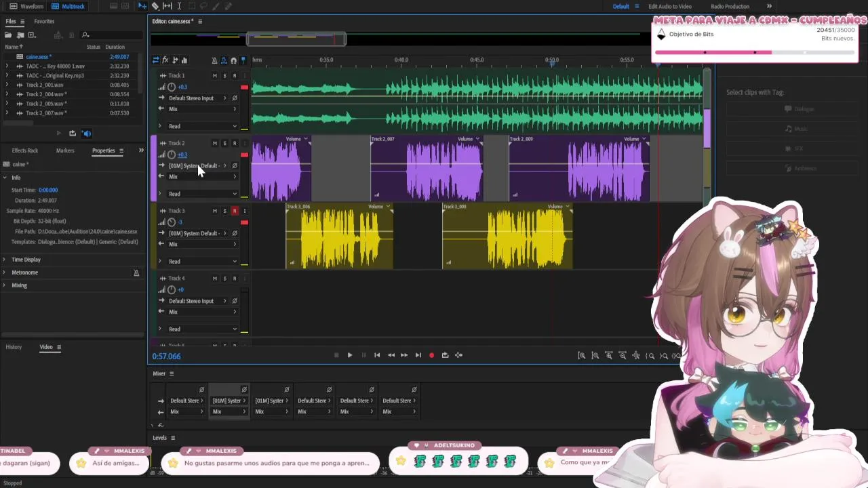
Task: Click the Import File icon in Files panel
Action: tap(21, 35)
